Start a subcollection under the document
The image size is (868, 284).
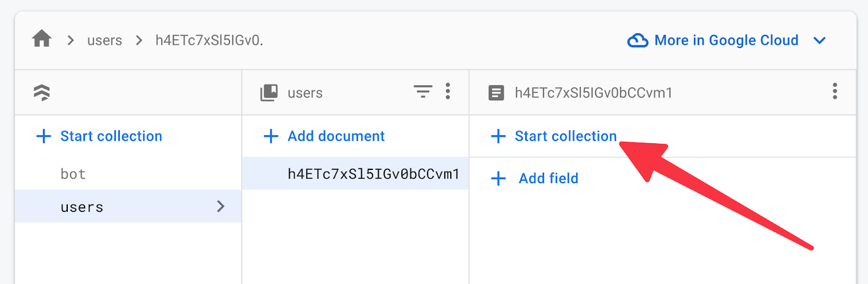[565, 136]
